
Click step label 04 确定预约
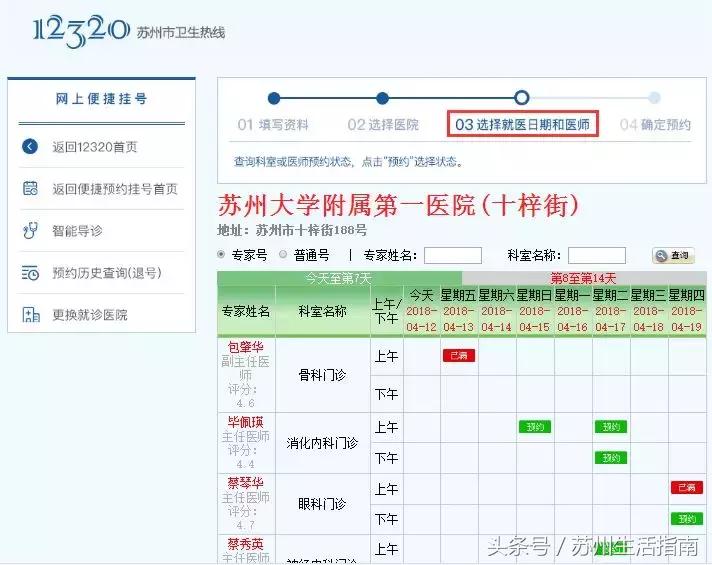[655, 124]
